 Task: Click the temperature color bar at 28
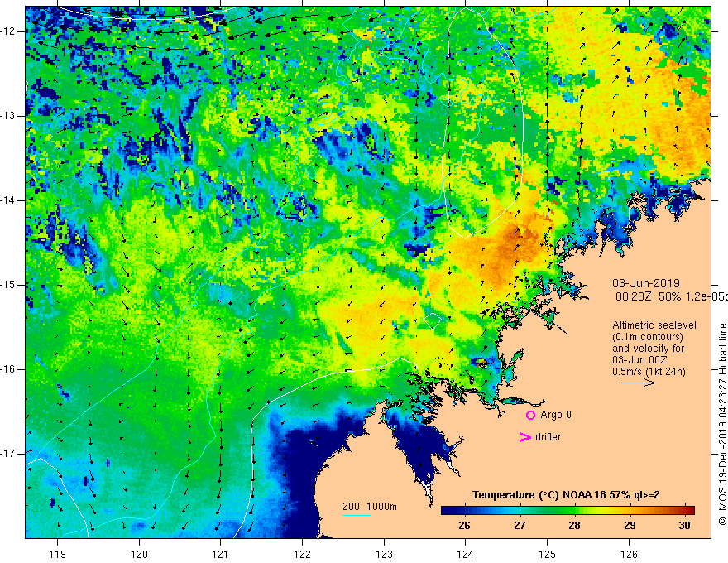[x=574, y=510]
